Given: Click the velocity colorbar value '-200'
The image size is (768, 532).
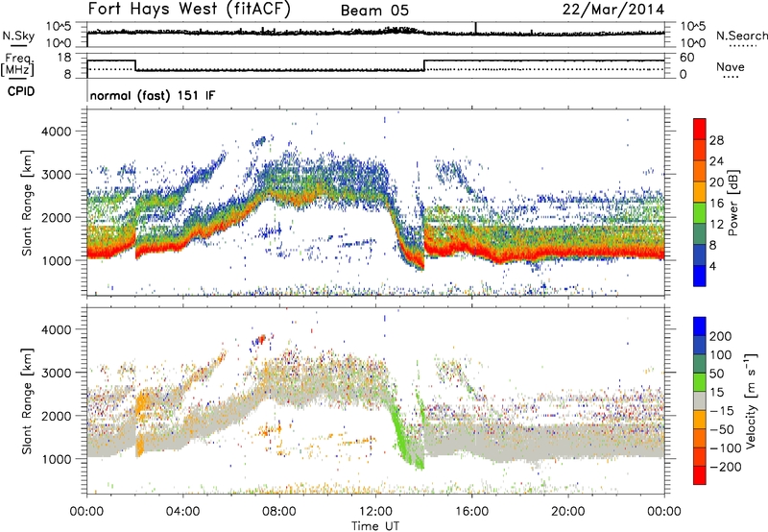Looking at the screenshot, I should (x=726, y=467).
